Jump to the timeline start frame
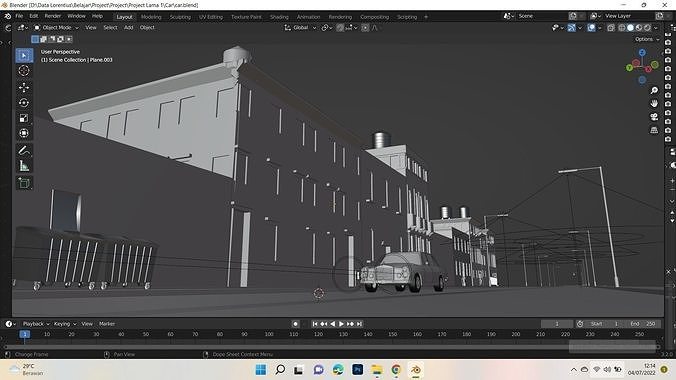This screenshot has width=676, height=380. tap(315, 324)
